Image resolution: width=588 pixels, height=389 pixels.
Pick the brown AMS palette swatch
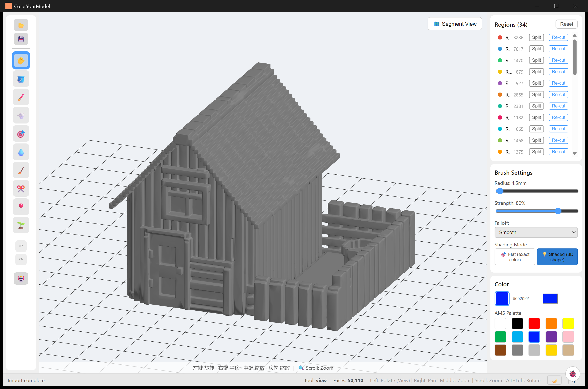coord(500,350)
